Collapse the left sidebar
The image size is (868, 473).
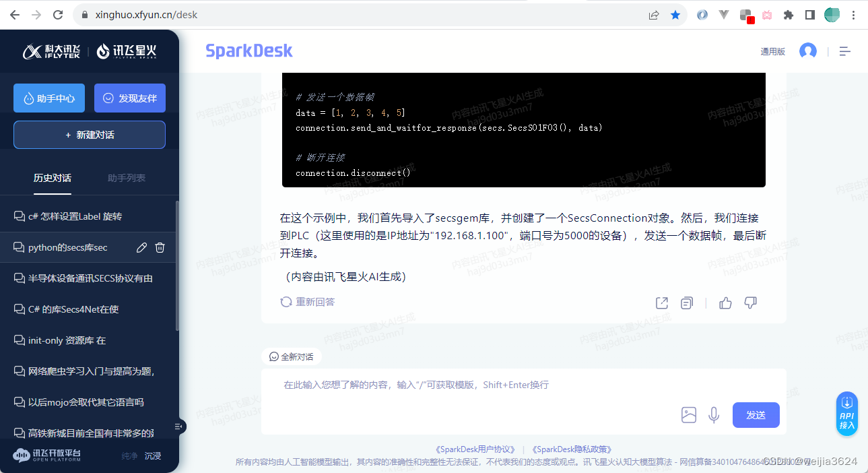pos(179,426)
